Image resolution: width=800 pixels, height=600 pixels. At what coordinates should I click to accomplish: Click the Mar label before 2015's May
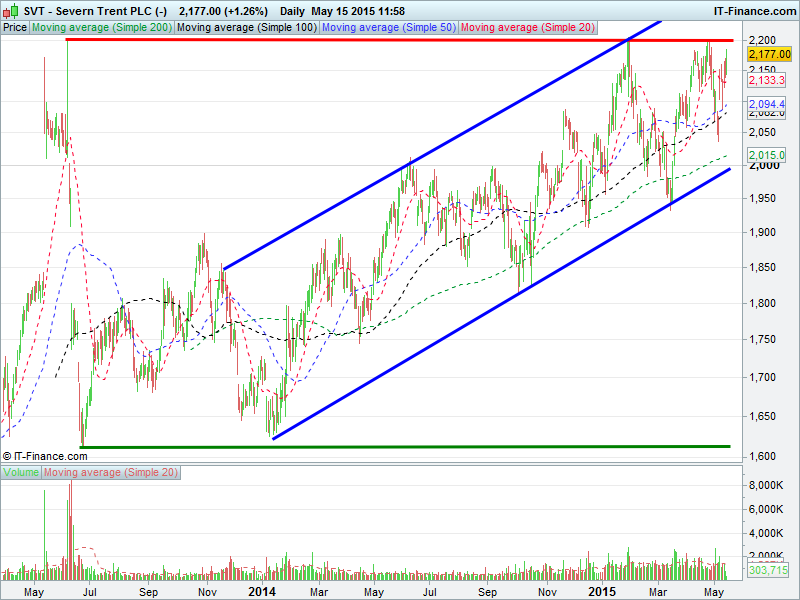point(658,592)
